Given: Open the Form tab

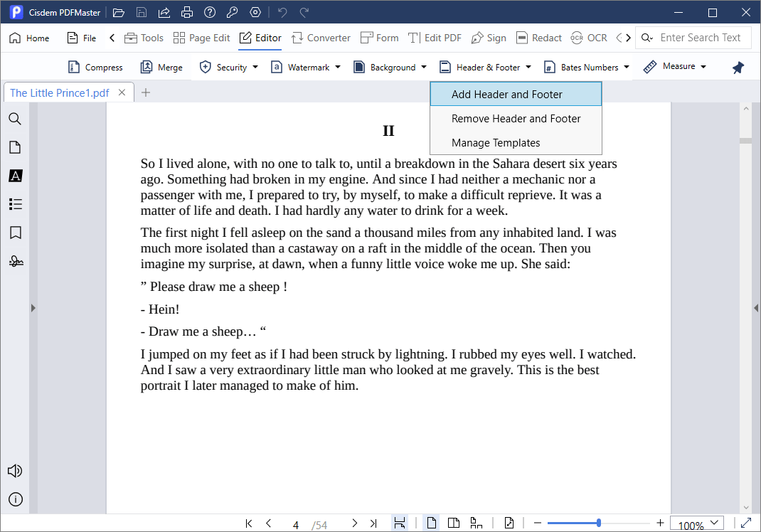Looking at the screenshot, I should (380, 38).
